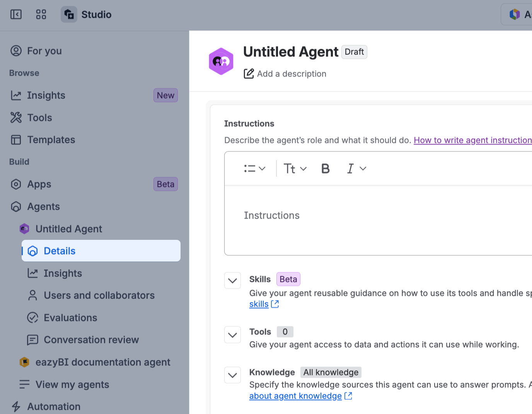Open Conversation review

101,340
